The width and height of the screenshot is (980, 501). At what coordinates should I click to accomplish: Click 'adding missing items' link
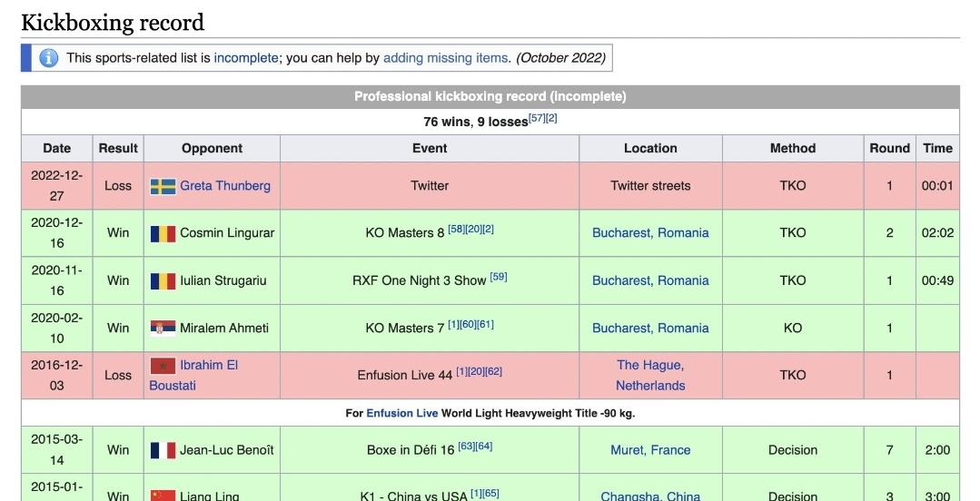(445, 58)
